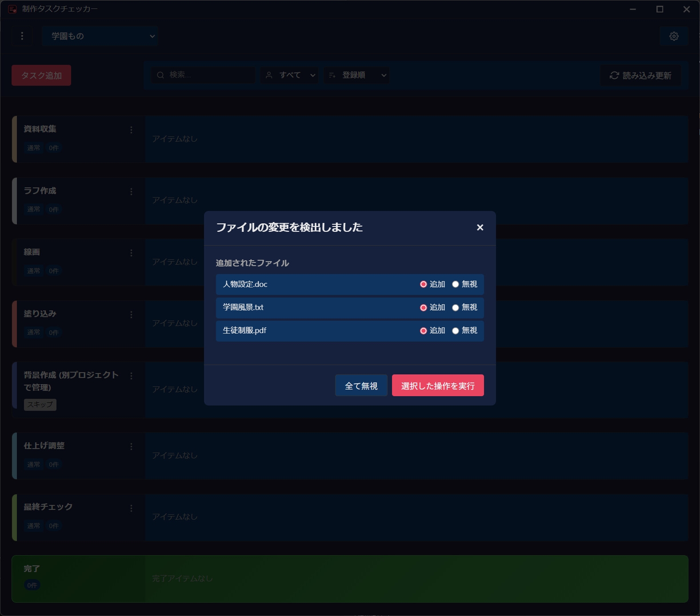Click the refresh icon in 読み込み更新

(x=614, y=76)
